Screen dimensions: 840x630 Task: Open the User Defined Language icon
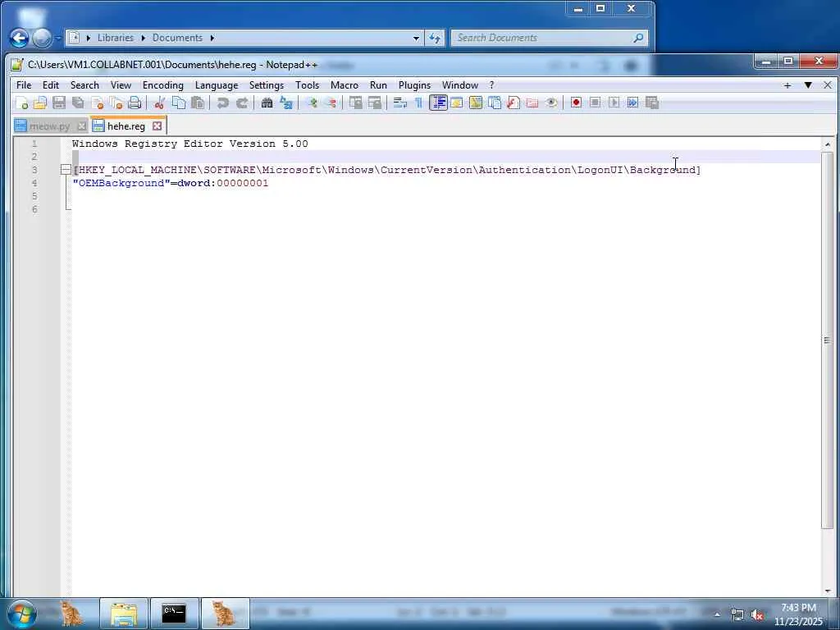456,103
